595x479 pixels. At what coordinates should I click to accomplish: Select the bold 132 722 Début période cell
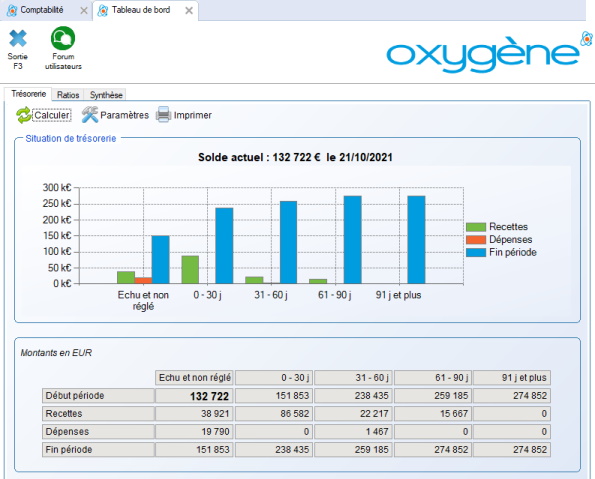coord(194,396)
